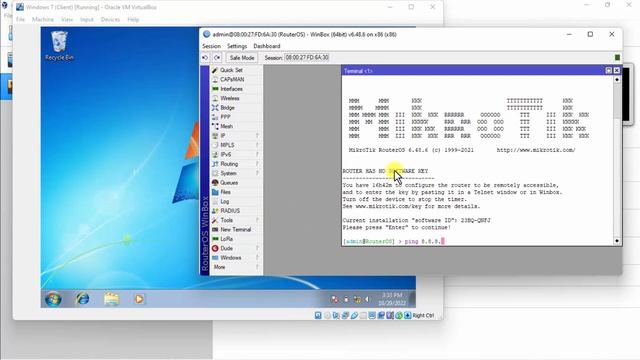Expand the System submenu

click(236, 173)
